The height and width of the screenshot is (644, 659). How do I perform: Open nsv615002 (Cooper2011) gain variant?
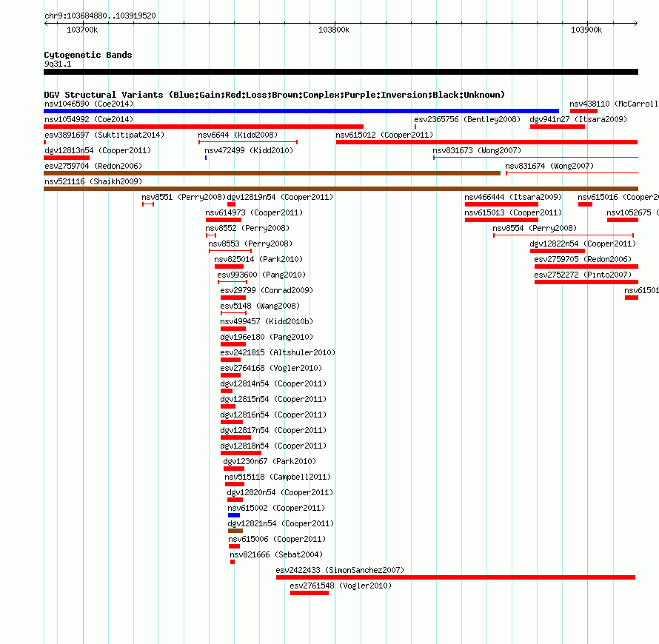(276, 508)
